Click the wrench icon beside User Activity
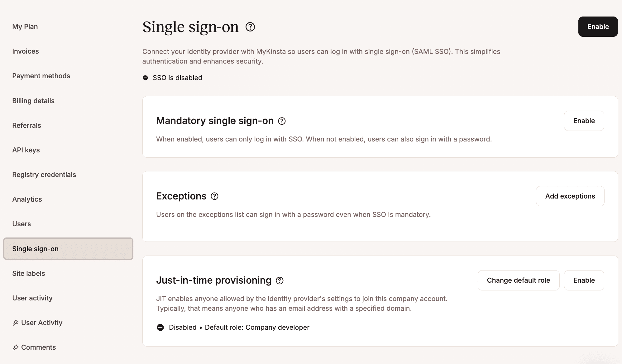 [x=15, y=323]
